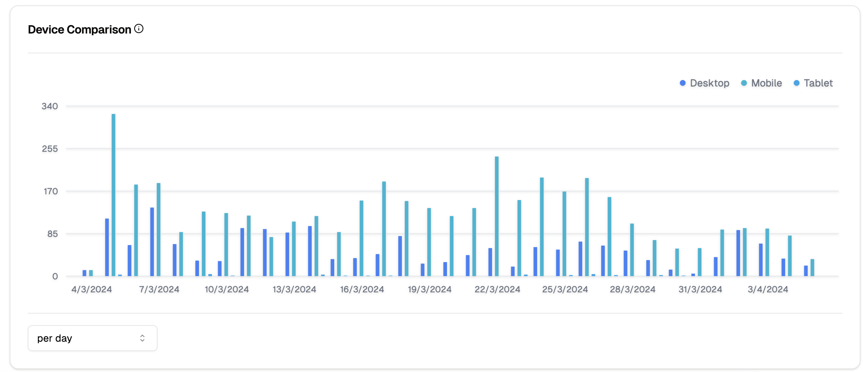The image size is (868, 372).
Task: Click the Device Comparison heading
Action: click(80, 30)
